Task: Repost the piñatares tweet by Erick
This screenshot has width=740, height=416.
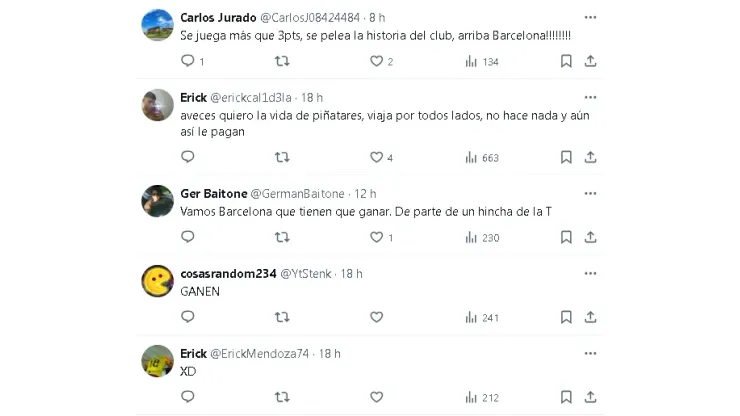Action: click(282, 157)
